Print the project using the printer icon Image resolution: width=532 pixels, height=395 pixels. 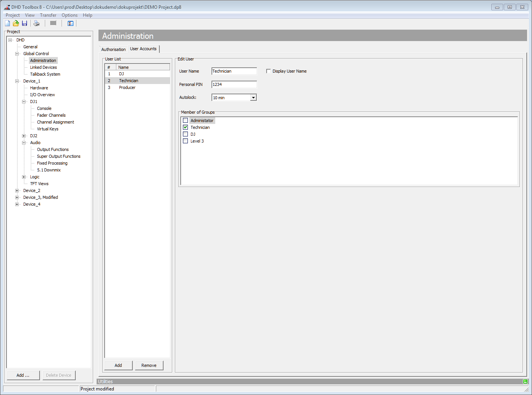tap(36, 23)
